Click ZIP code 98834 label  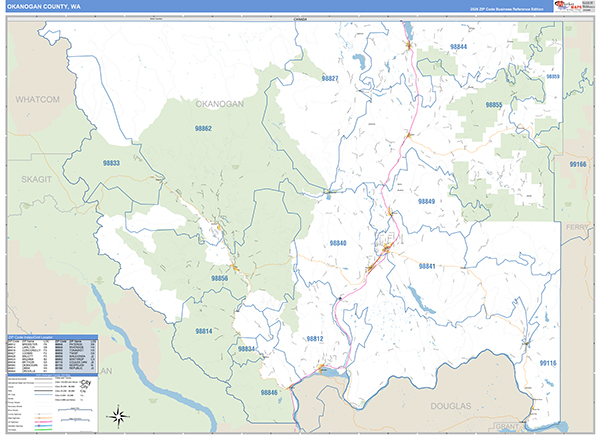[246, 349]
